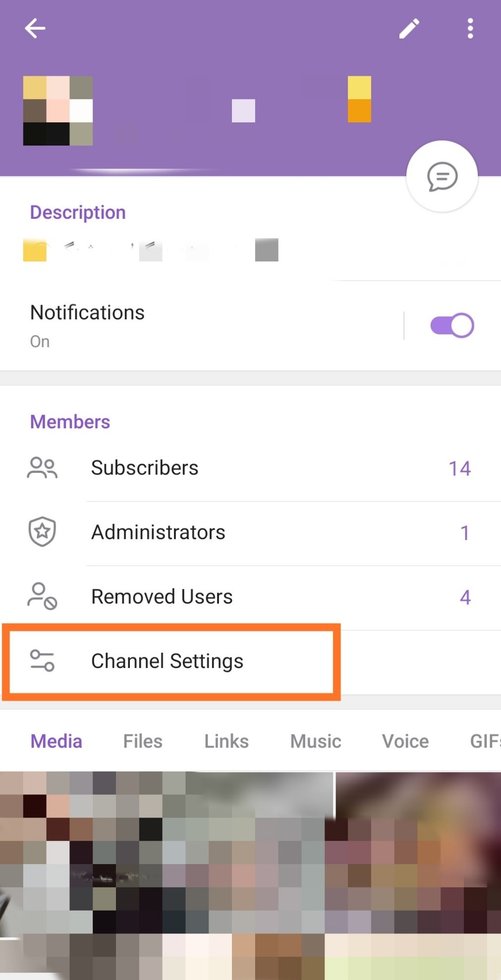501x980 pixels.
Task: Click the Removed Users blocked-person icon
Action: (x=42, y=596)
